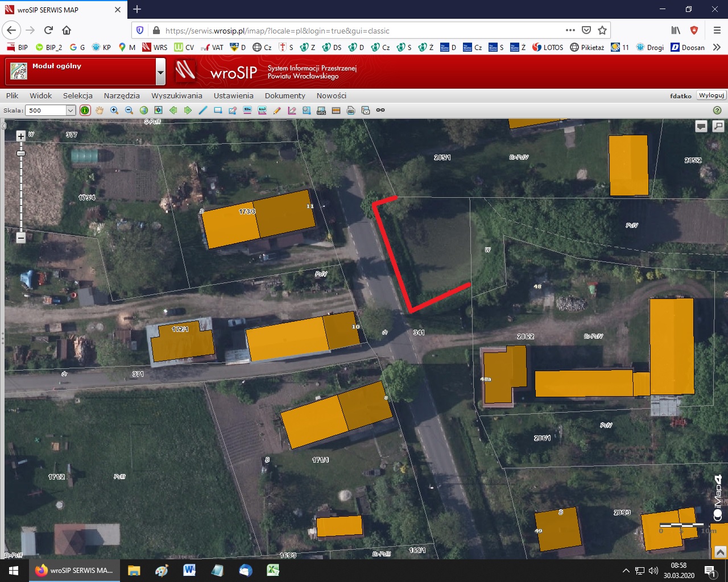Open the Skala scale dropdown
Screen dimensions: 728x582
[71, 110]
